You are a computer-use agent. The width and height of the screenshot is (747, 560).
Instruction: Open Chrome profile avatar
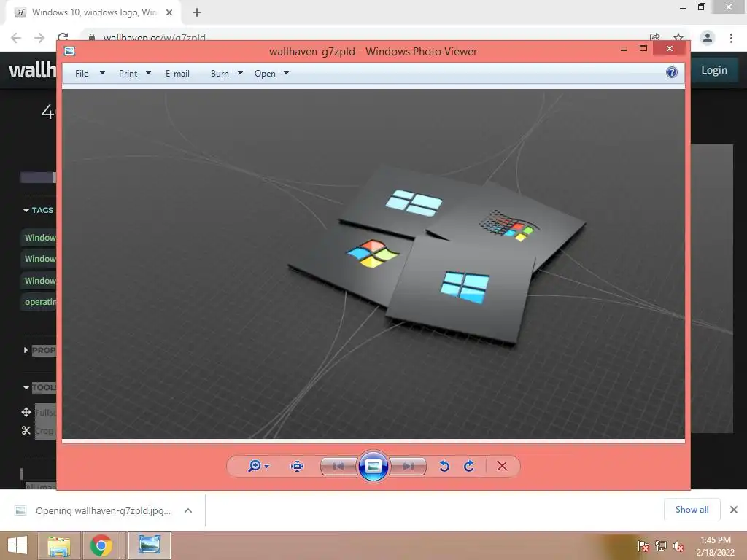tap(708, 38)
